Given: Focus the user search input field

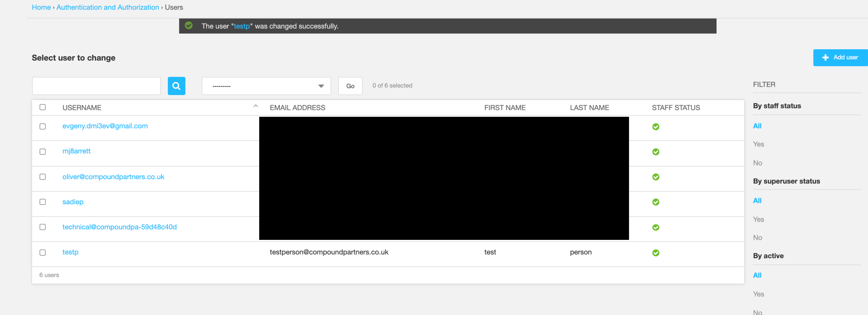Looking at the screenshot, I should coord(96,86).
